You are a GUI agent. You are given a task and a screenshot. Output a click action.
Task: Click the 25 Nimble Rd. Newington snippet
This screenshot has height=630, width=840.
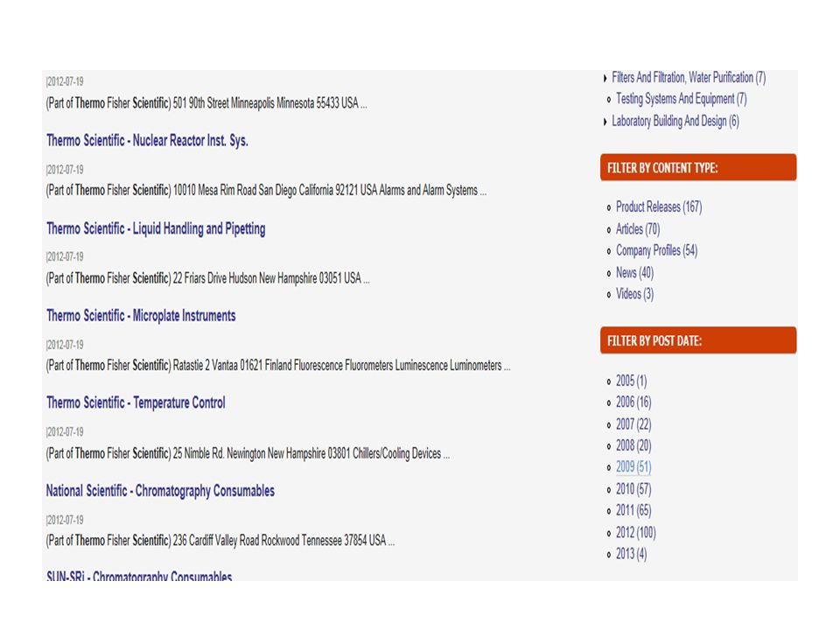tap(248, 454)
